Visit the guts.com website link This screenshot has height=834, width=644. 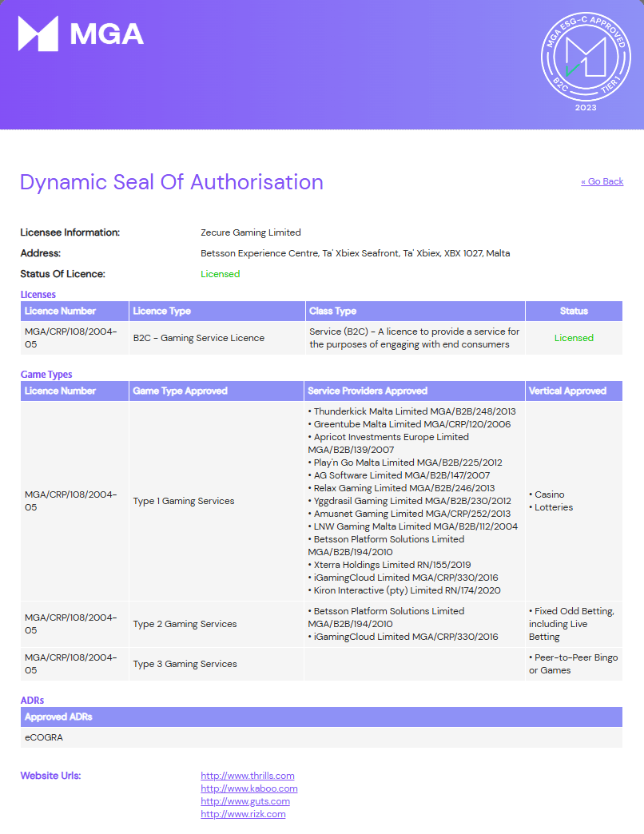245,801
